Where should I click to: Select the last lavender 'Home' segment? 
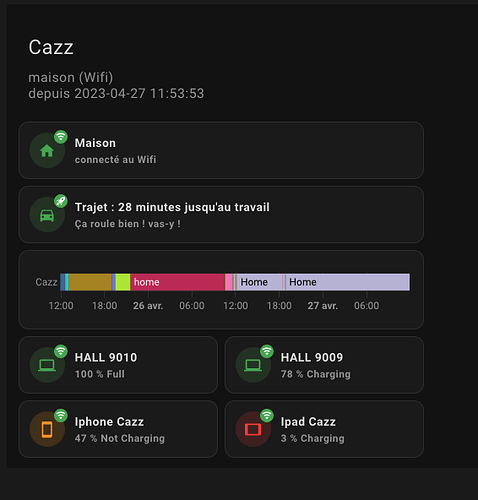[348, 282]
